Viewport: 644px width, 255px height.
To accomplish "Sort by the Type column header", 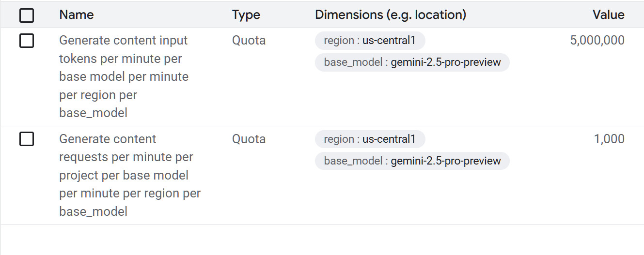I will (x=246, y=15).
